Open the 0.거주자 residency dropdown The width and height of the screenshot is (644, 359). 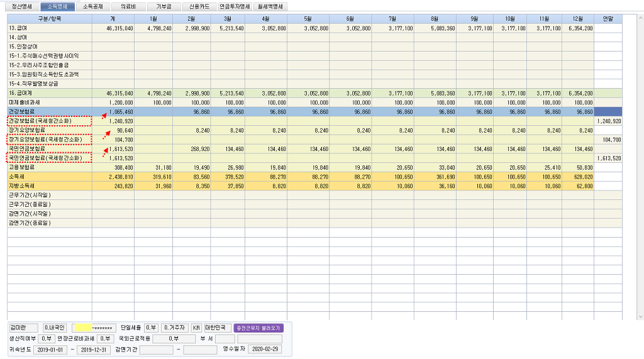coord(174,328)
